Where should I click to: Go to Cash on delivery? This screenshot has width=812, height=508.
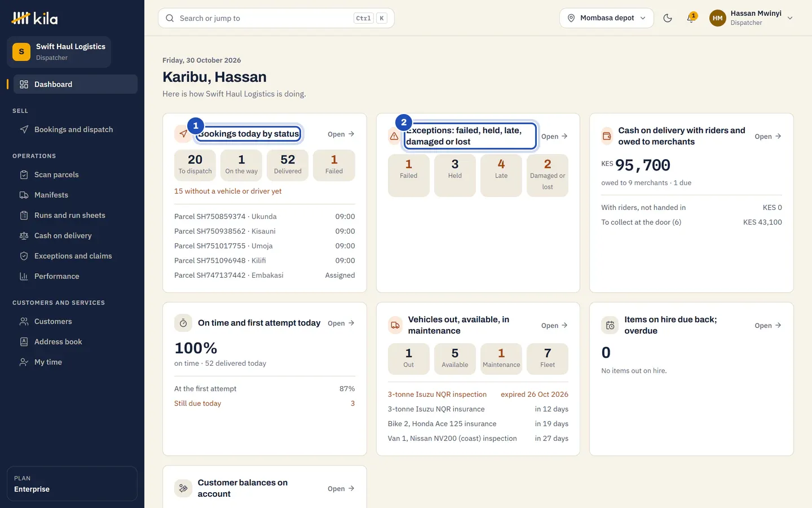[x=76, y=235]
